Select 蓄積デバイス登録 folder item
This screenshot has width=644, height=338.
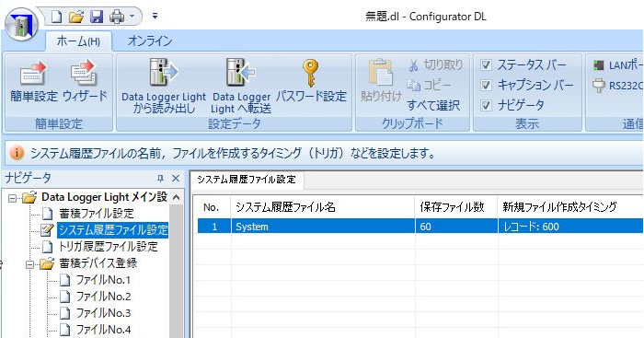coord(98,263)
